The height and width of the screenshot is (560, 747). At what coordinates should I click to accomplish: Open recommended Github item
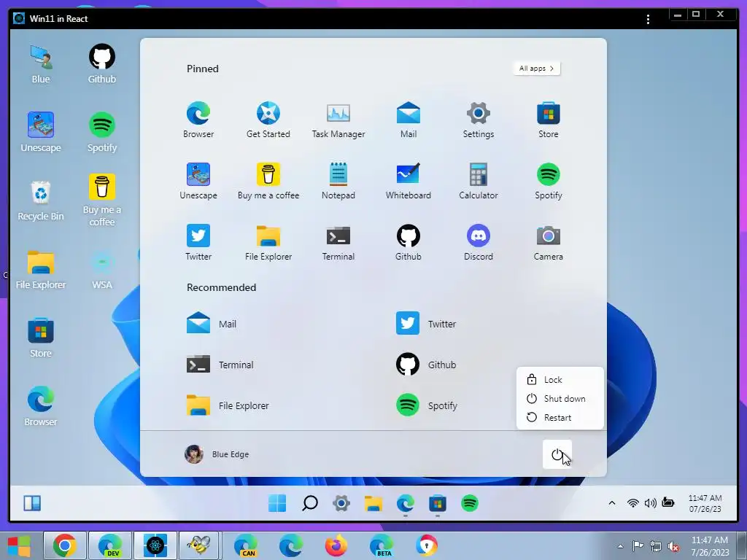pyautogui.click(x=426, y=365)
